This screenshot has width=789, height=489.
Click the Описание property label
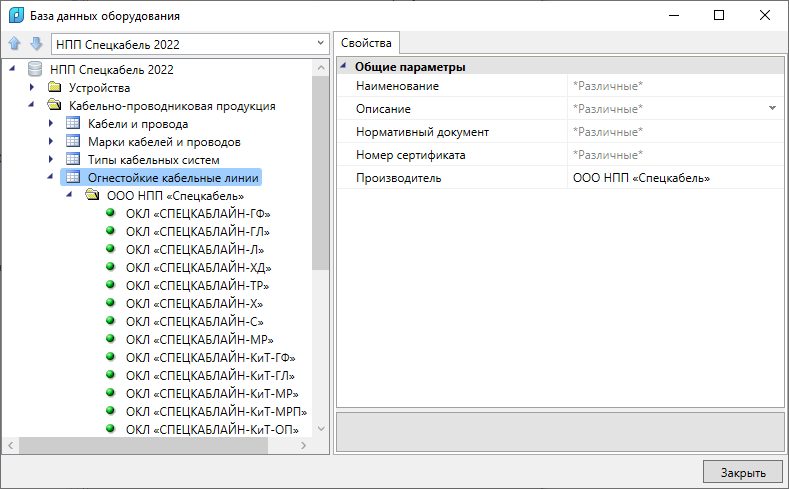[x=383, y=109]
